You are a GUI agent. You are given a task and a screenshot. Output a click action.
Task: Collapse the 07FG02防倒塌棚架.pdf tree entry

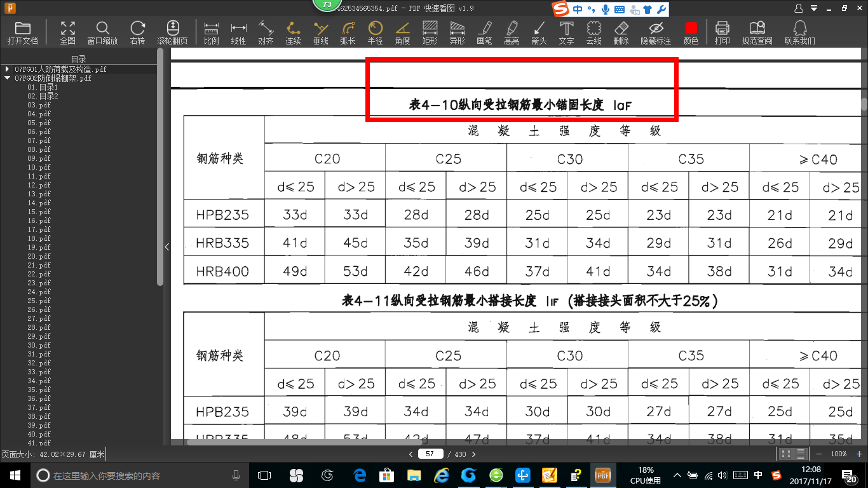pos(6,78)
